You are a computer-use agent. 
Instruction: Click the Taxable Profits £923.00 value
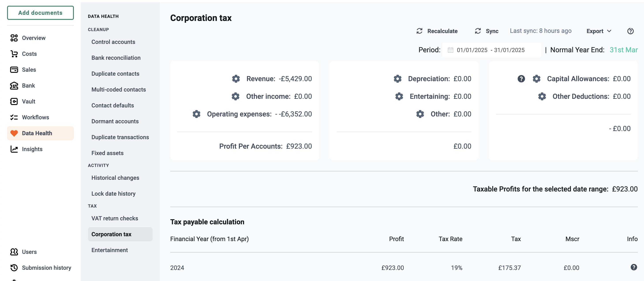(x=625, y=189)
